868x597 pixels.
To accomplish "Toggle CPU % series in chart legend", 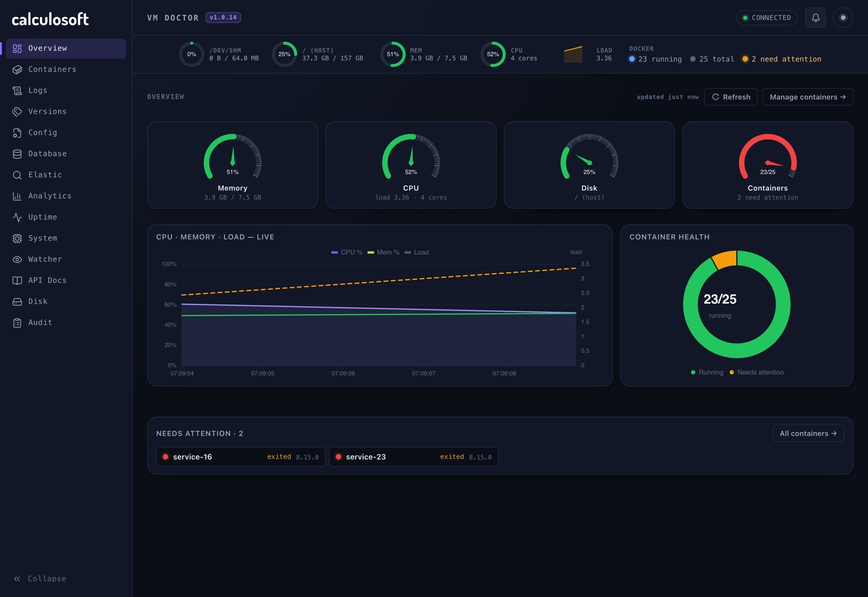I will pos(347,252).
